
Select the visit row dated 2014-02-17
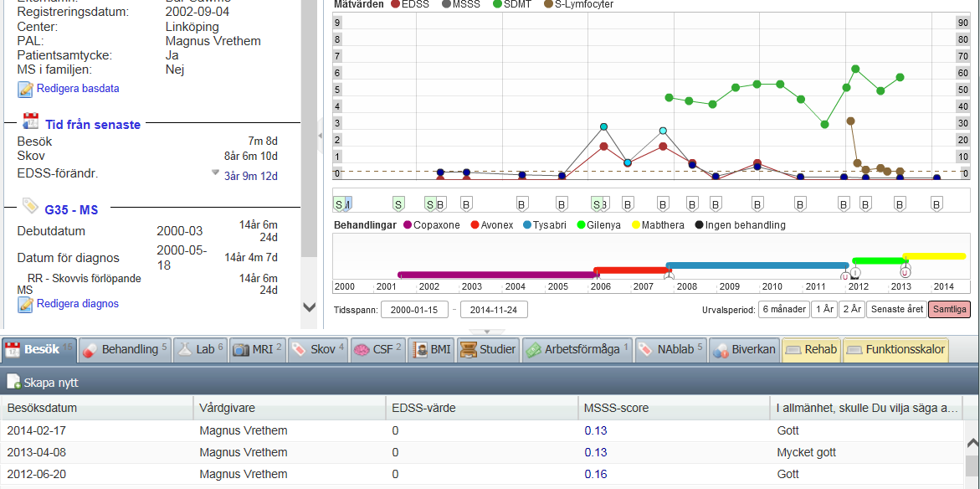click(482, 431)
